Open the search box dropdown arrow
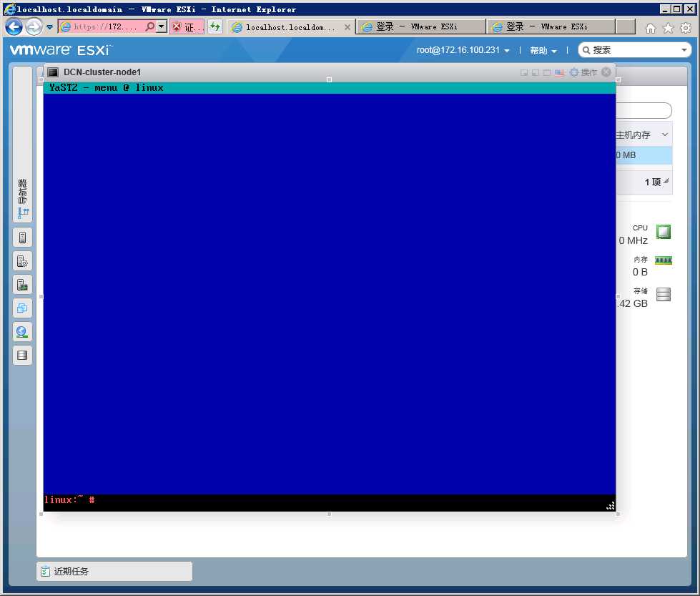 684,50
